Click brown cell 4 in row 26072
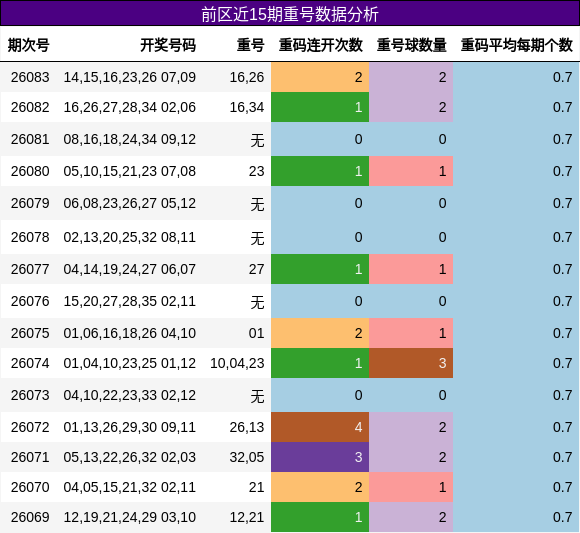 [320, 427]
